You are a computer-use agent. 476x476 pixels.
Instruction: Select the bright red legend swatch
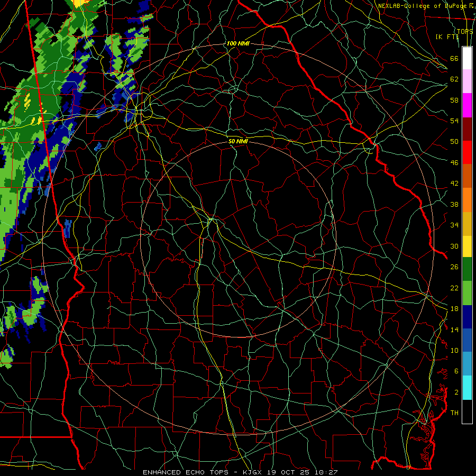(x=467, y=152)
